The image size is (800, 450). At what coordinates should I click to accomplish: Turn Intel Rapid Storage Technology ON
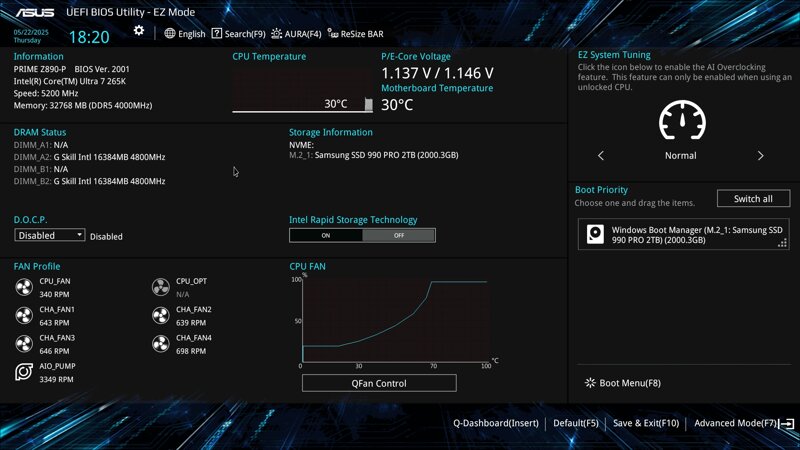(x=326, y=235)
